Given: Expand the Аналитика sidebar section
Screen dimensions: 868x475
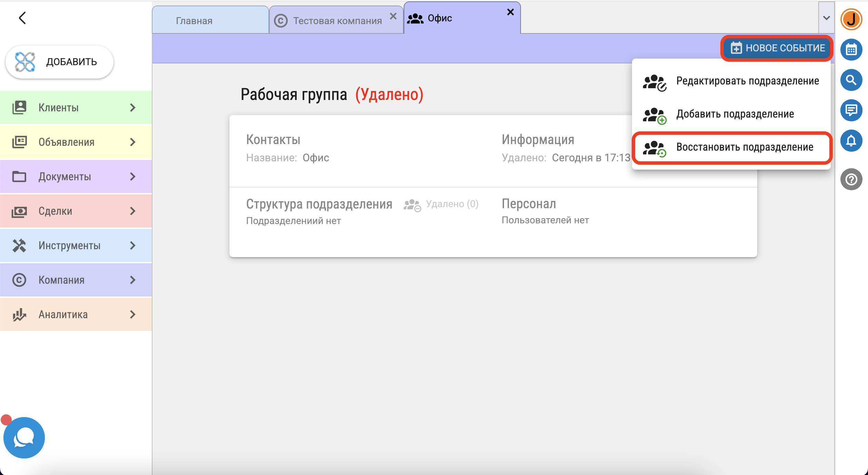Looking at the screenshot, I should tap(76, 314).
